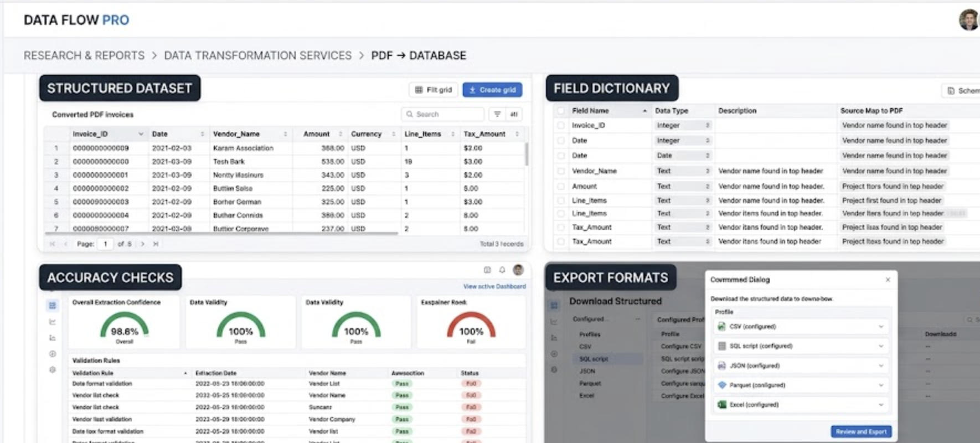Open the View active Dashboard link
Viewport: 980px width, 443px height.
[494, 286]
